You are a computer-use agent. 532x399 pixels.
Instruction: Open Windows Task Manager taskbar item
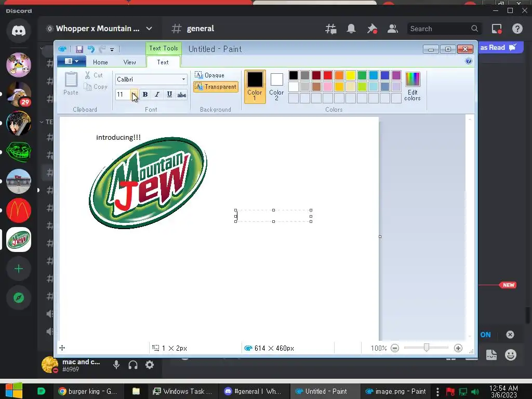tap(183, 391)
